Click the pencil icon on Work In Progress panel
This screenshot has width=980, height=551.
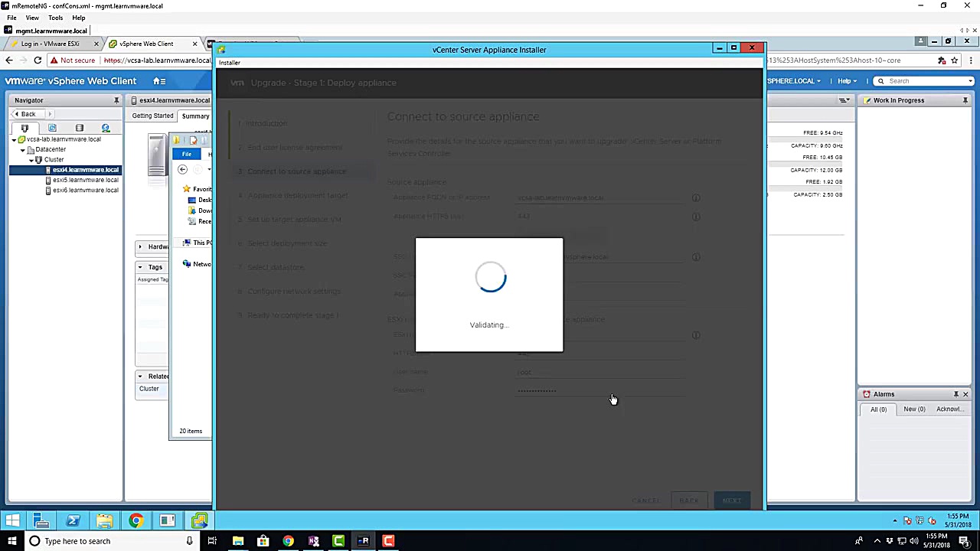867,100
